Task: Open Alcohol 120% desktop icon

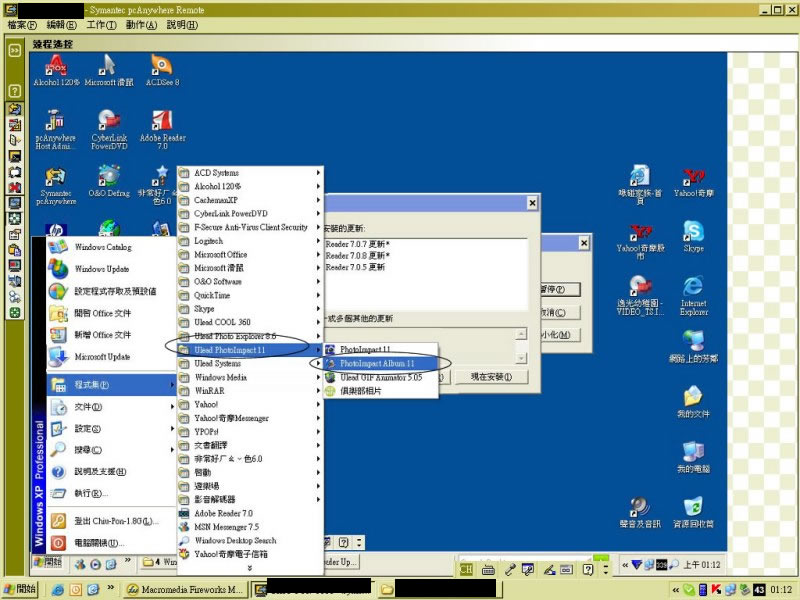Action: [56, 70]
